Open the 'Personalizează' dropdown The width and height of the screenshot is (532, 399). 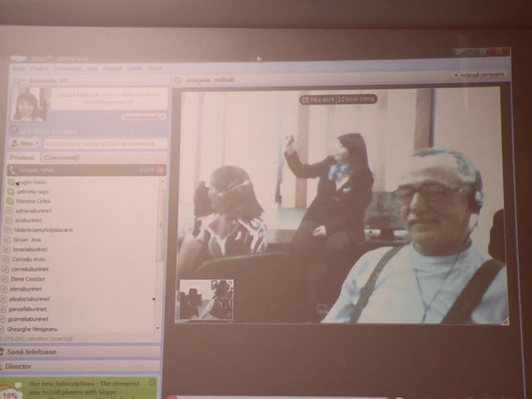pos(144,117)
